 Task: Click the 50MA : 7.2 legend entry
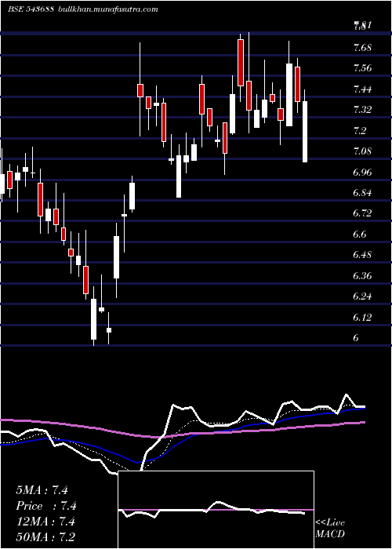coord(45,536)
